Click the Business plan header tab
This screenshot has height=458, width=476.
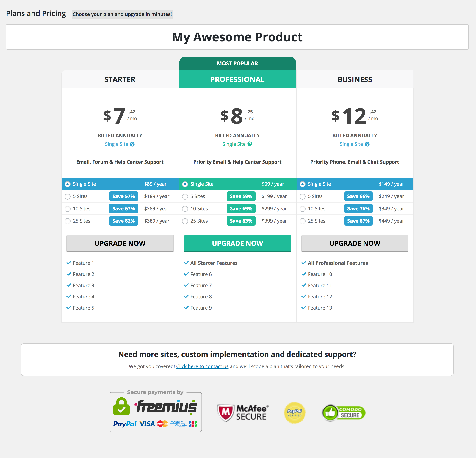click(355, 79)
